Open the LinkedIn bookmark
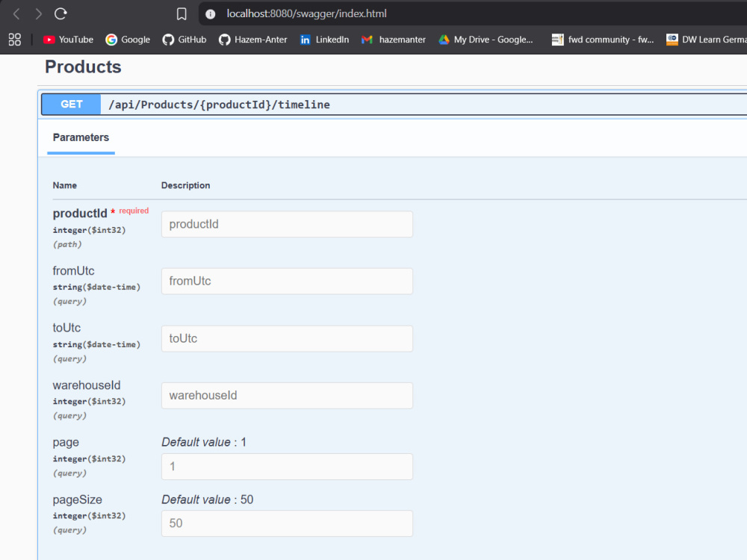Viewport: 747px width, 560px height. [324, 40]
